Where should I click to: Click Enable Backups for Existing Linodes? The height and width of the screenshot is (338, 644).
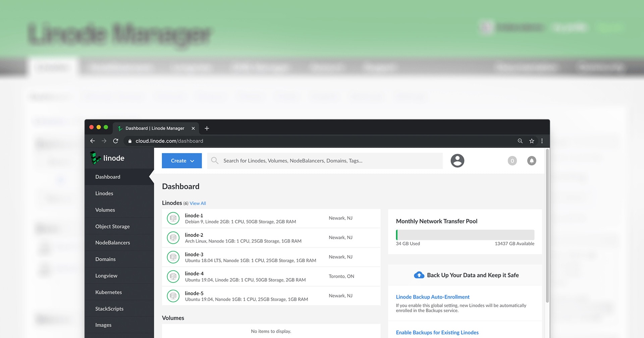click(x=437, y=333)
